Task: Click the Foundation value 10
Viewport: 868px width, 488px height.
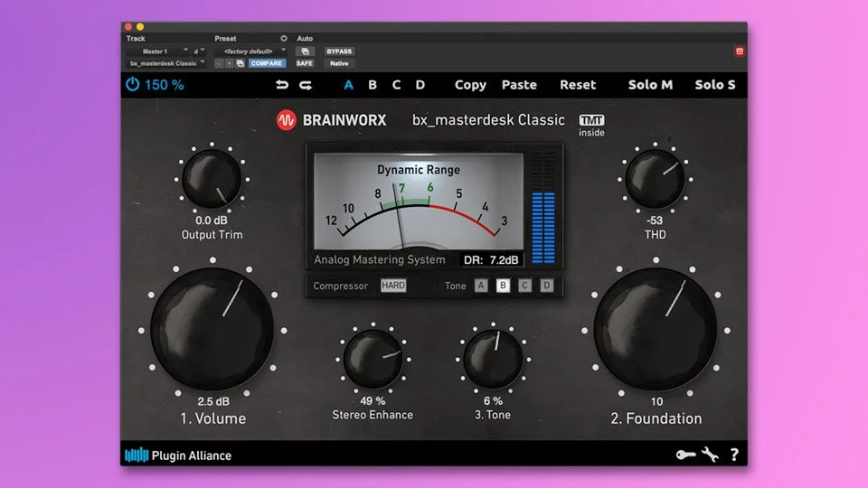Action: coord(656,401)
